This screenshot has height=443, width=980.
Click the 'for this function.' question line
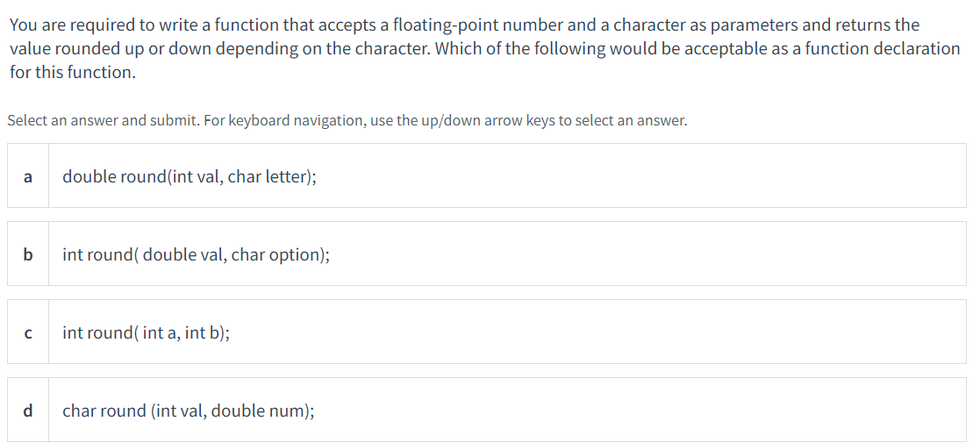click(x=73, y=72)
